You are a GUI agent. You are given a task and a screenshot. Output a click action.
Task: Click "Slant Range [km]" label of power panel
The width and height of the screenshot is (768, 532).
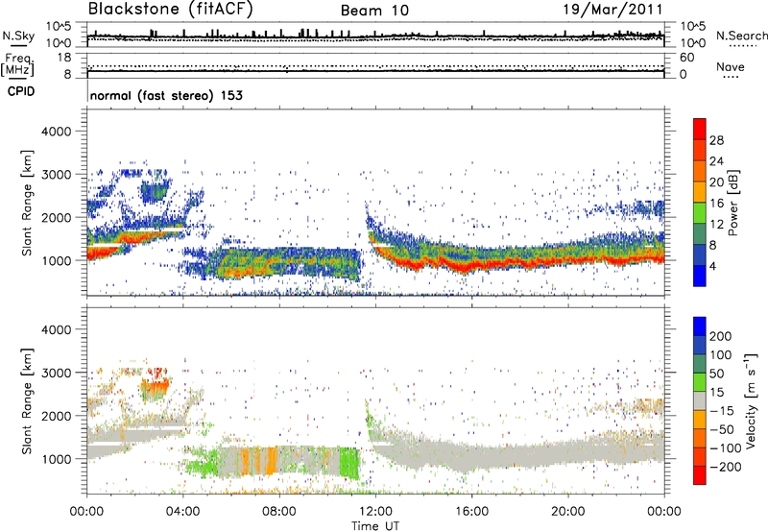tap(27, 203)
